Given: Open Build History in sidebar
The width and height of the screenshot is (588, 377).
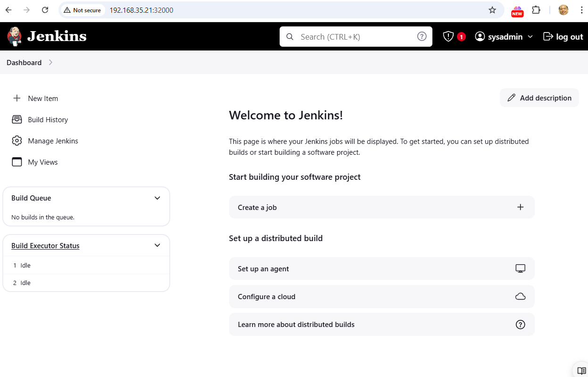Looking at the screenshot, I should [x=48, y=119].
